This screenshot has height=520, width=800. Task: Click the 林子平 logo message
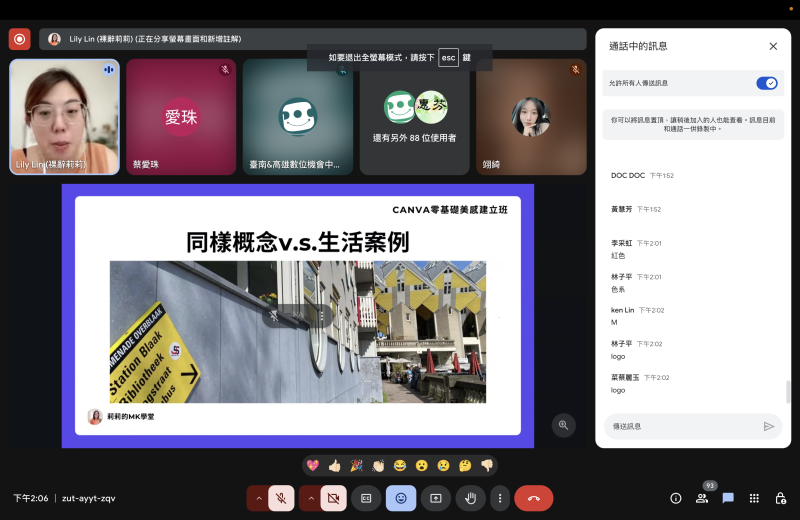[x=618, y=357]
